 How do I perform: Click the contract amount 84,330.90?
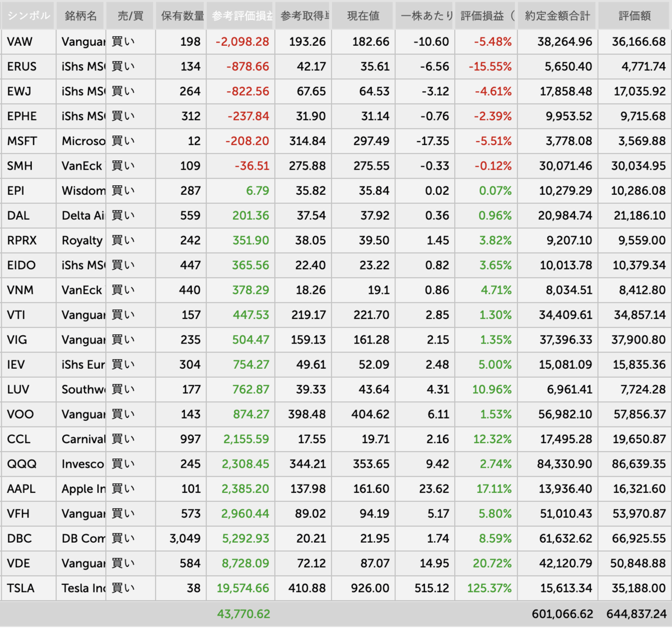point(564,464)
